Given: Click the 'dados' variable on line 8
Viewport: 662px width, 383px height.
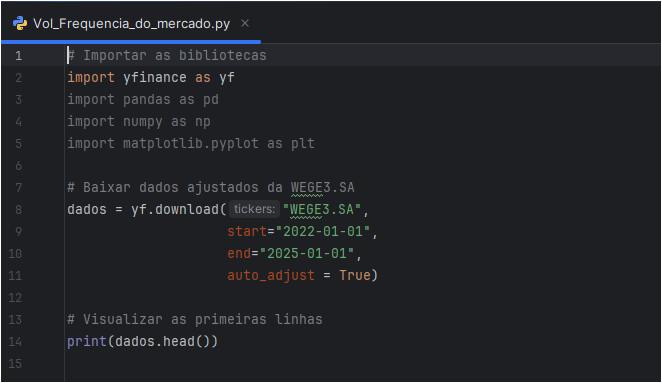Looking at the screenshot, I should (x=87, y=209).
